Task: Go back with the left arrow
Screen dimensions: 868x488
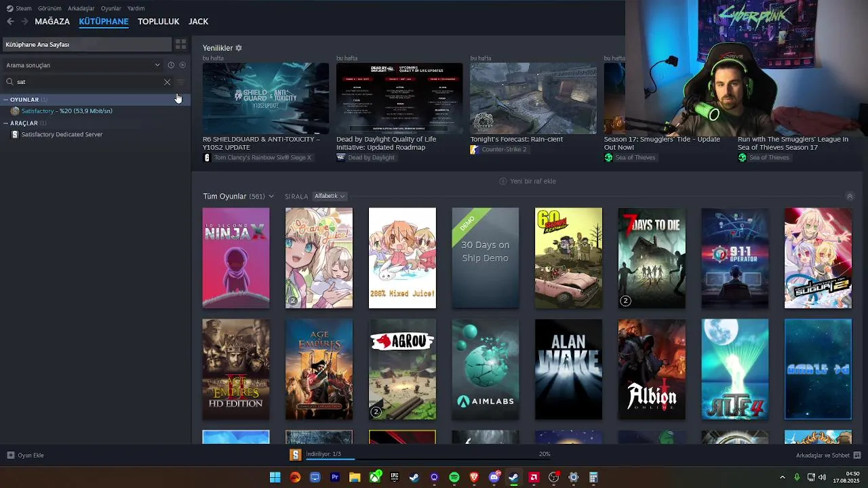Action: pos(10,22)
